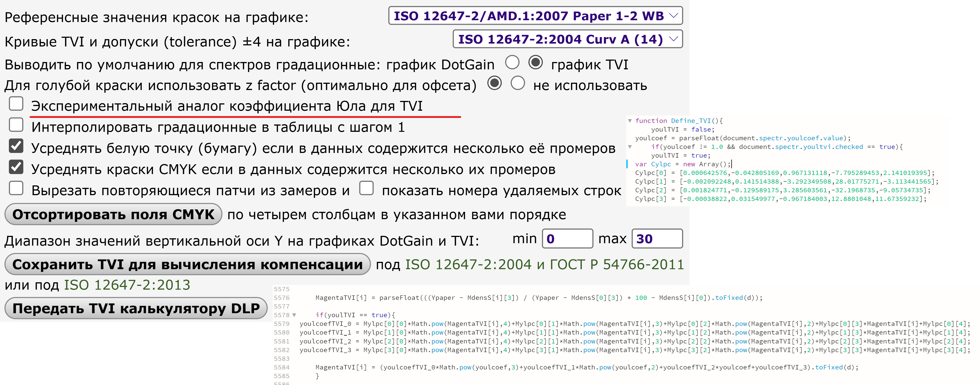Select the график DotGain radio button

coord(512,62)
